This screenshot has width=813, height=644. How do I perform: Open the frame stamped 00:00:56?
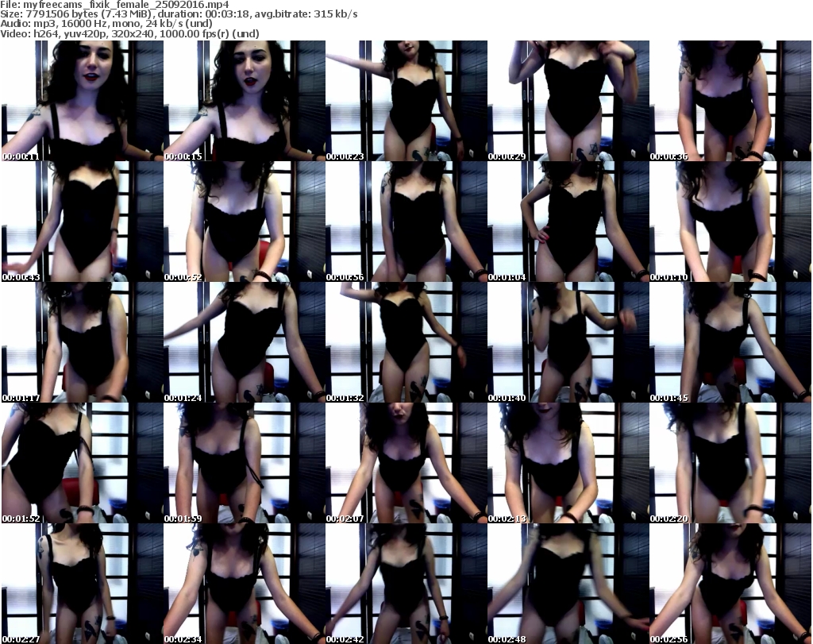pos(406,222)
